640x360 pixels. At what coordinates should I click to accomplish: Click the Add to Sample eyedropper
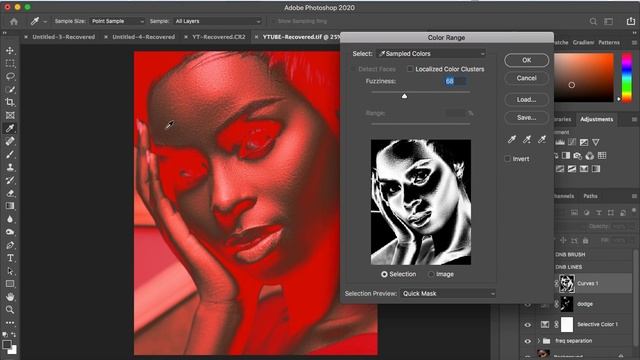pyautogui.click(x=527, y=140)
